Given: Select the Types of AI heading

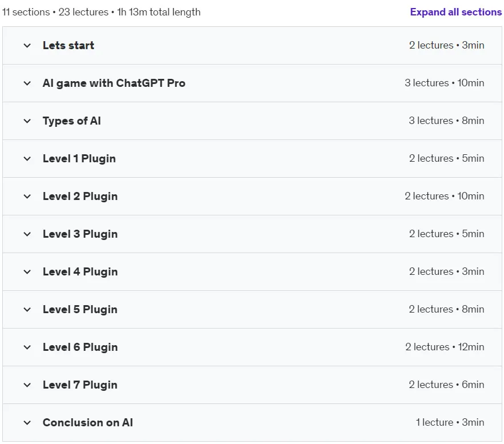Looking at the screenshot, I should [71, 121].
